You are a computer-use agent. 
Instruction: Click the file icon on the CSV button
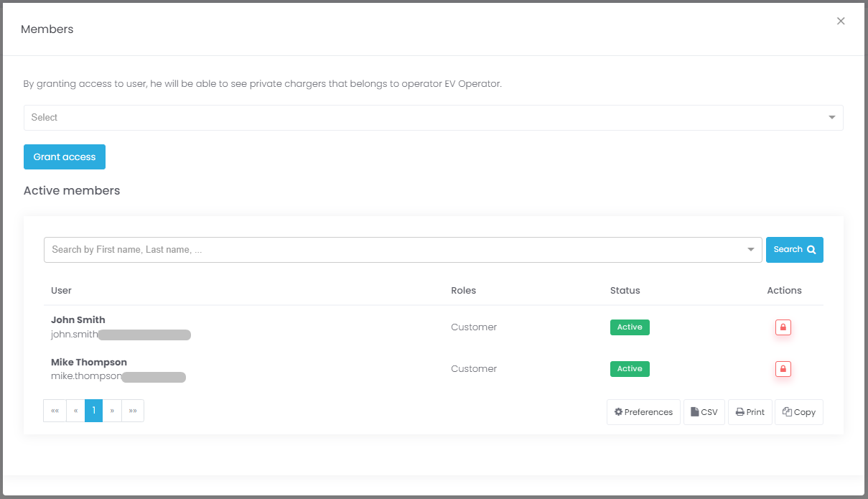click(x=694, y=411)
